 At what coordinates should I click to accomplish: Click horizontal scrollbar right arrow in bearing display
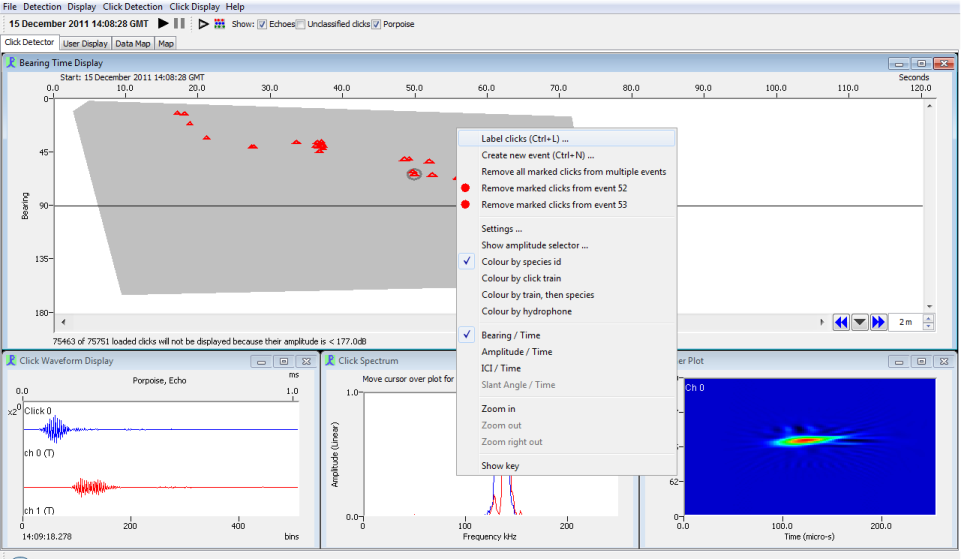tap(822, 322)
